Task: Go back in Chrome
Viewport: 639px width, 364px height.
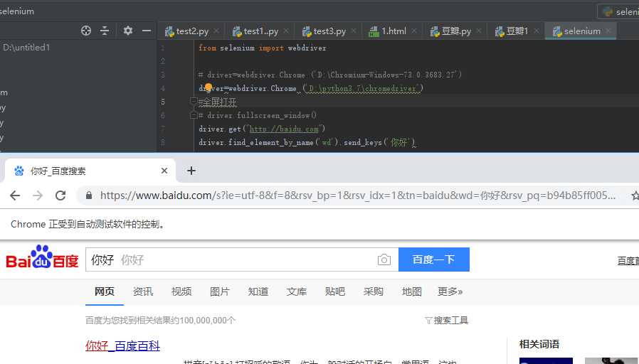Action: (15, 196)
